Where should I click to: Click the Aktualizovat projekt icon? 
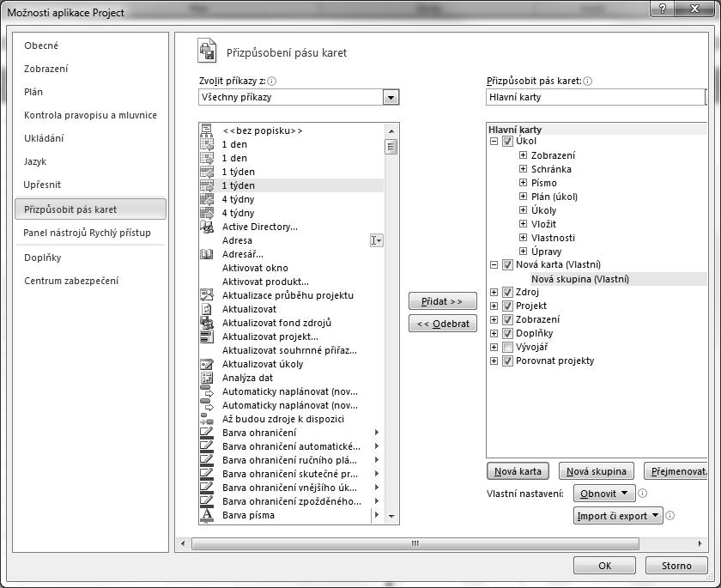207,336
